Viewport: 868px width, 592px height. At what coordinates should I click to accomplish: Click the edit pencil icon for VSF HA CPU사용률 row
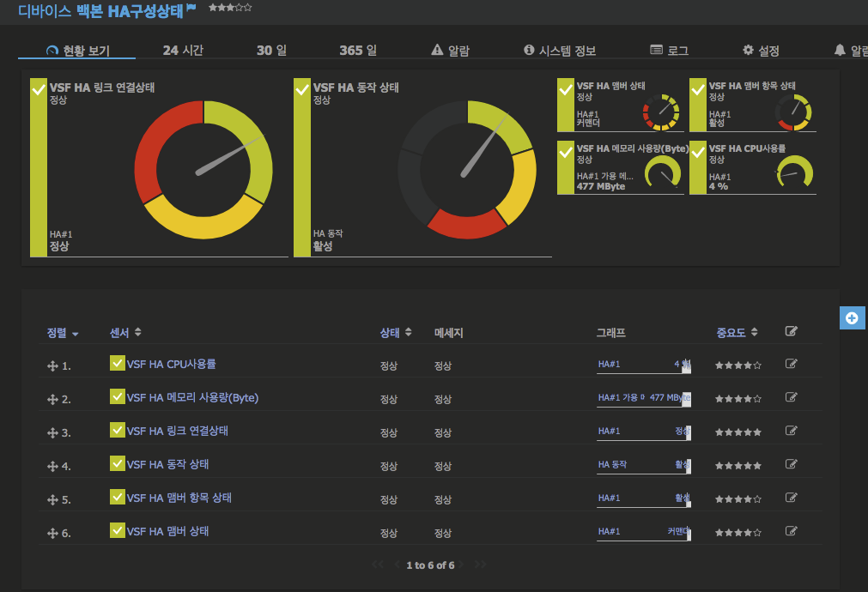click(790, 364)
